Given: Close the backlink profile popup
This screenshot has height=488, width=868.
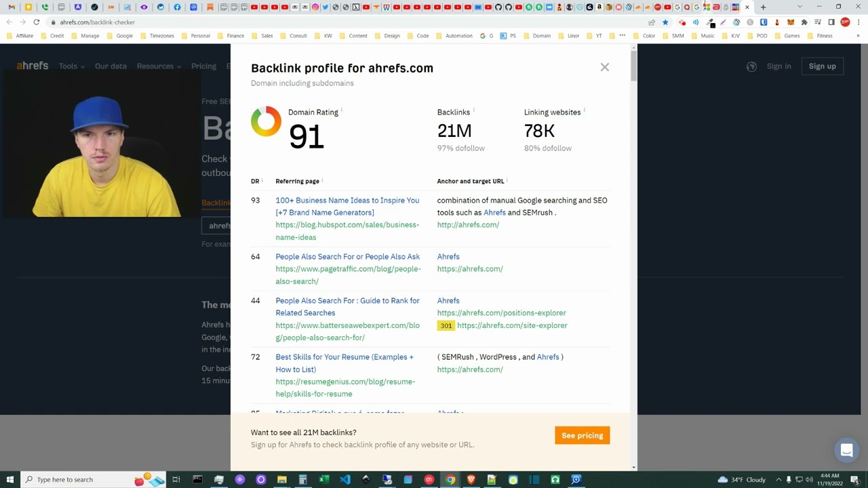Looking at the screenshot, I should (604, 67).
